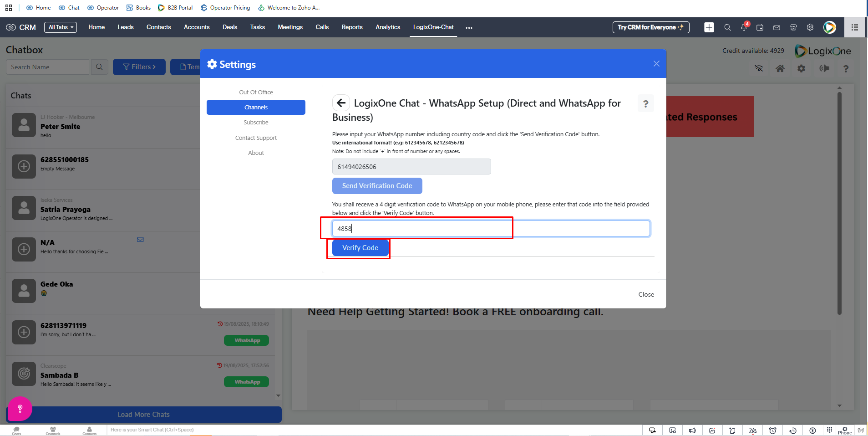Open the question mark help in Settings dialog
Image resolution: width=868 pixels, height=436 pixels.
coord(645,103)
